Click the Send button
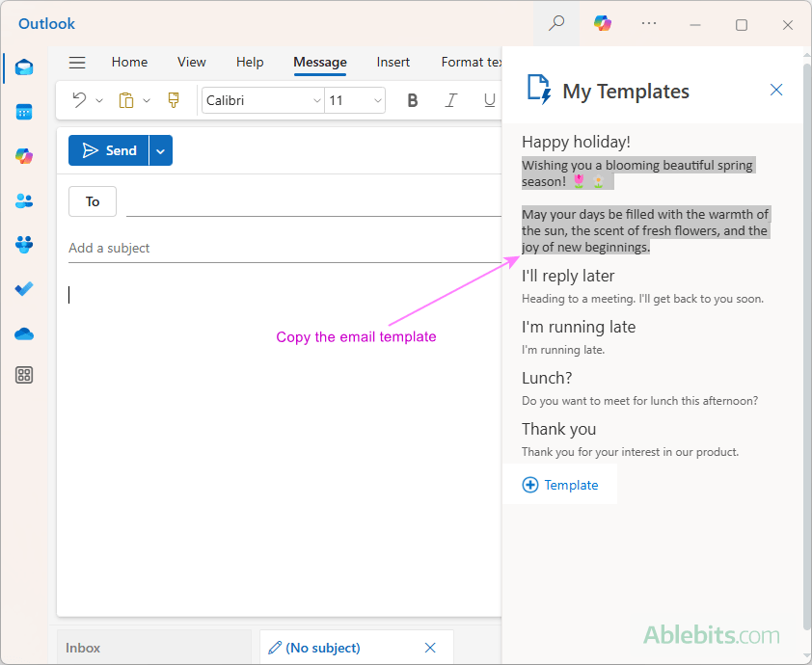The height and width of the screenshot is (665, 812). [x=109, y=150]
